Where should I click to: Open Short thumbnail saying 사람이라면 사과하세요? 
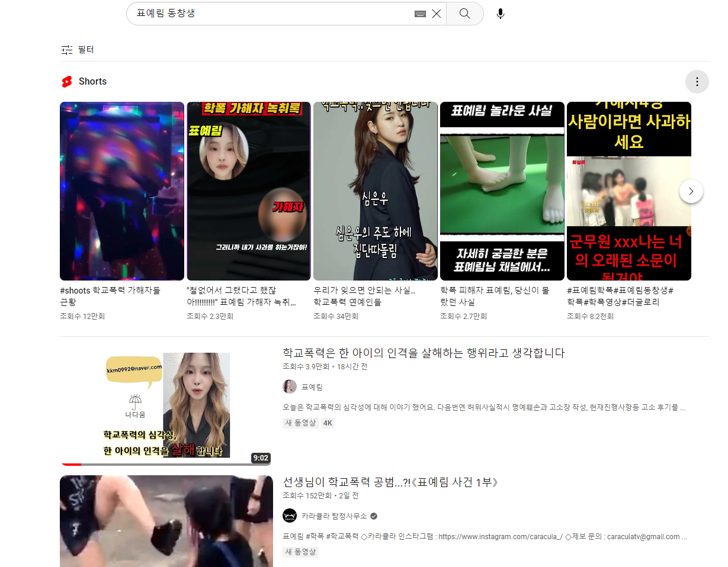pyautogui.click(x=629, y=191)
